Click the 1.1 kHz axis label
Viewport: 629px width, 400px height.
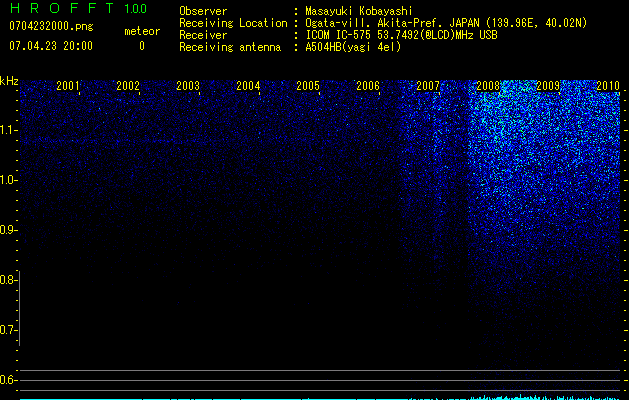8,130
